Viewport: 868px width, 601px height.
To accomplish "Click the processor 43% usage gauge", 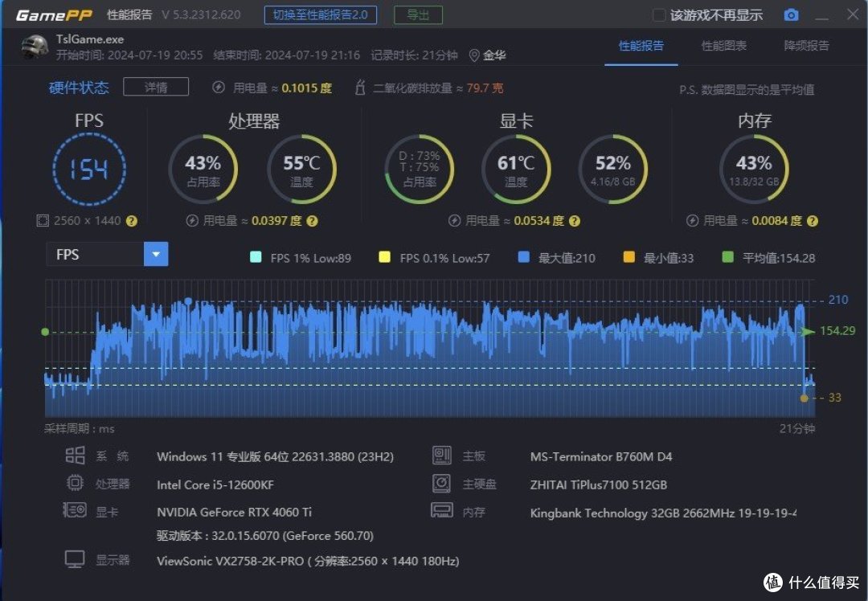I will 203,170.
